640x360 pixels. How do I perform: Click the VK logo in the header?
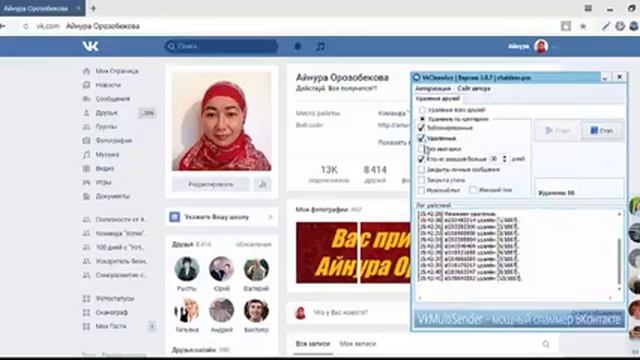(x=90, y=46)
